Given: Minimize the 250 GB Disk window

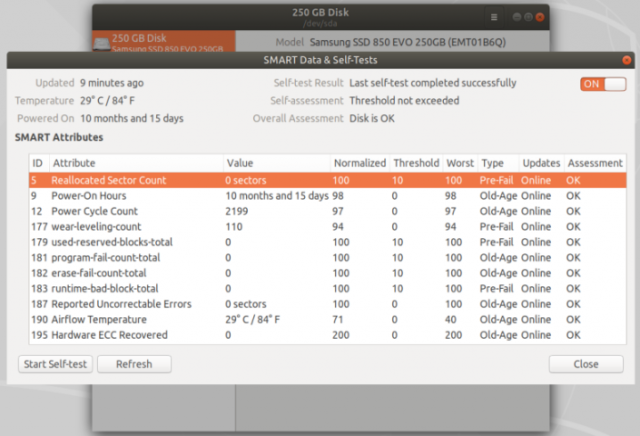Looking at the screenshot, I should (517, 17).
